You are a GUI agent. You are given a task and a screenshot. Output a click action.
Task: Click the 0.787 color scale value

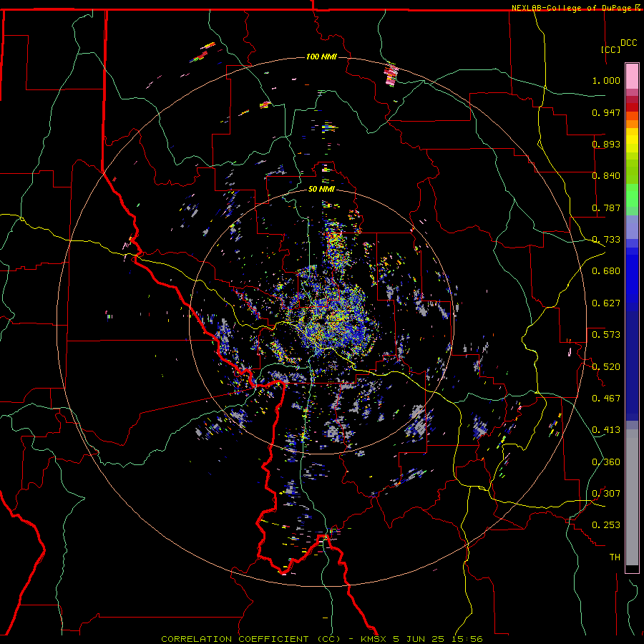click(606, 208)
